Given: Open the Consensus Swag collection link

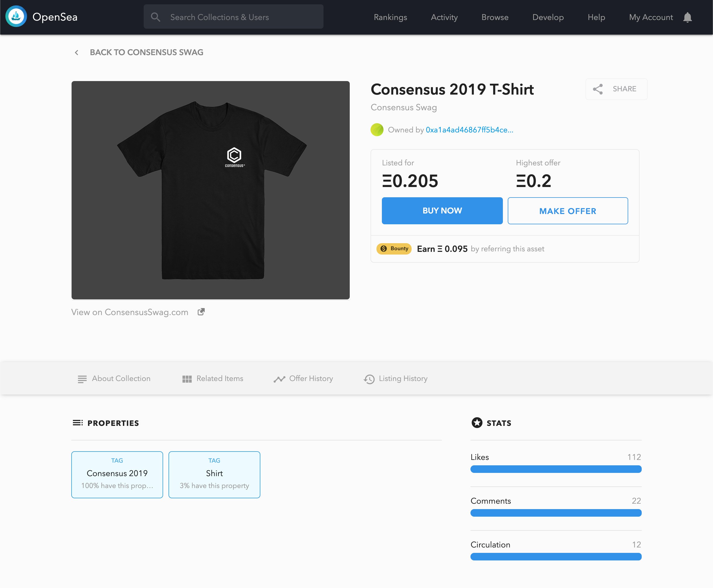Looking at the screenshot, I should click(403, 107).
